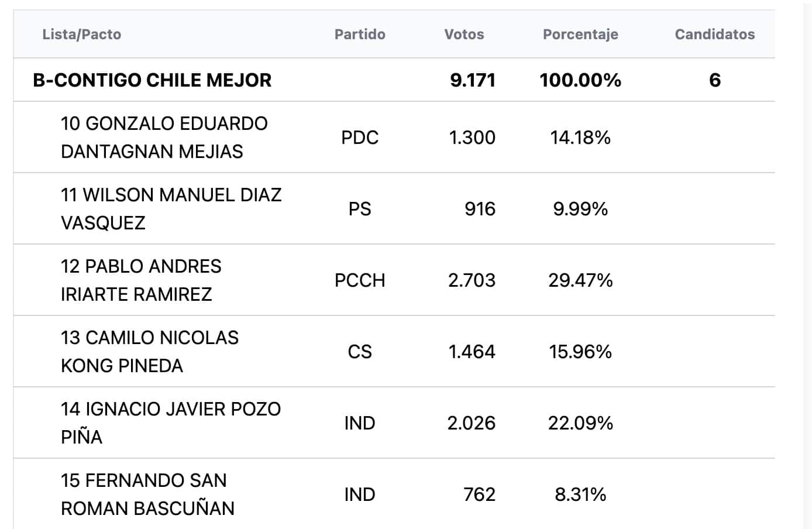Click the 29.47% percentage value
Viewport: 812px width, 529px height.
click(x=580, y=280)
